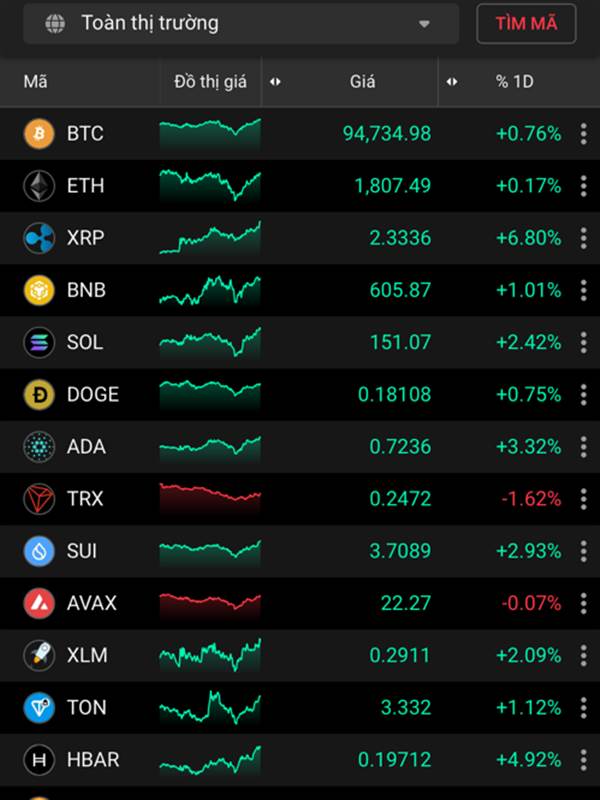This screenshot has height=800, width=600.
Task: Open the three-dot menu for HBAR row
Action: [x=584, y=760]
